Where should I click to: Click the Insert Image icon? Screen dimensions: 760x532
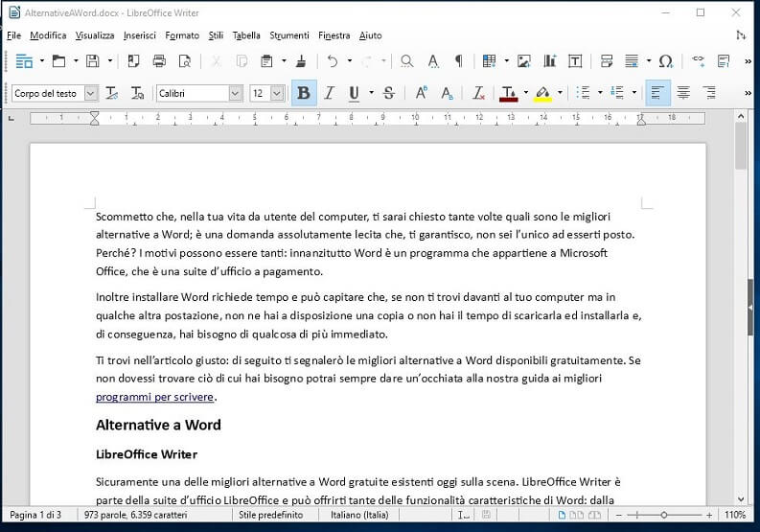(x=524, y=61)
